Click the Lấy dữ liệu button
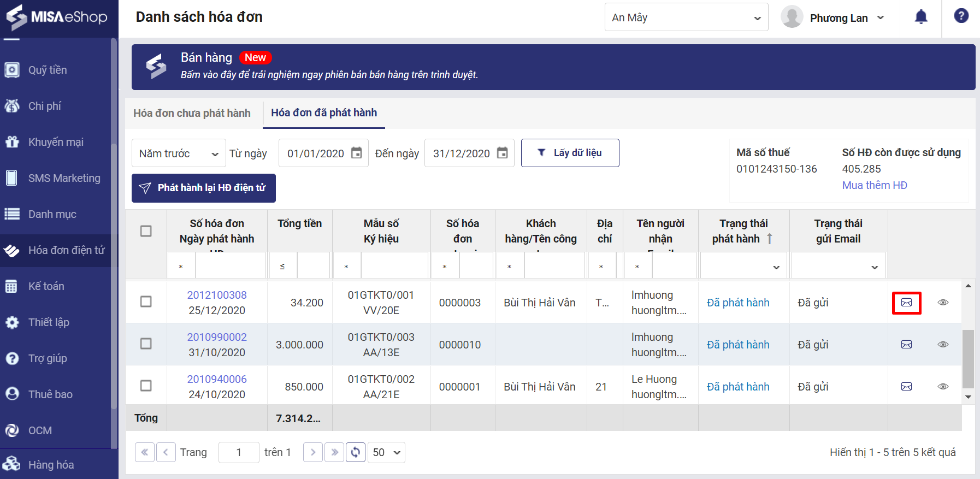The height and width of the screenshot is (479, 980). click(x=570, y=153)
